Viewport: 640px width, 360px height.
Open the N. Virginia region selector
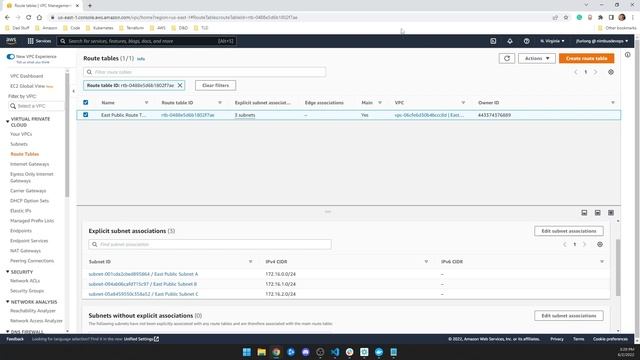[x=552, y=41]
